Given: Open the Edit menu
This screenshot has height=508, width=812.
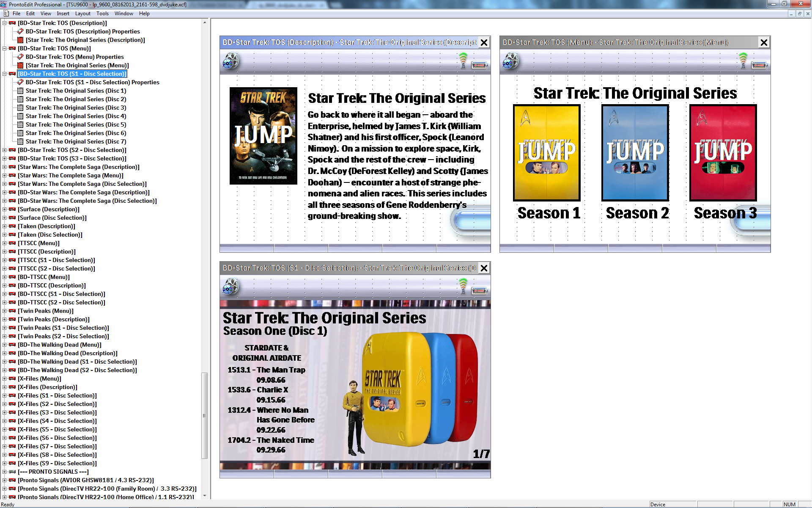Looking at the screenshot, I should coord(30,14).
